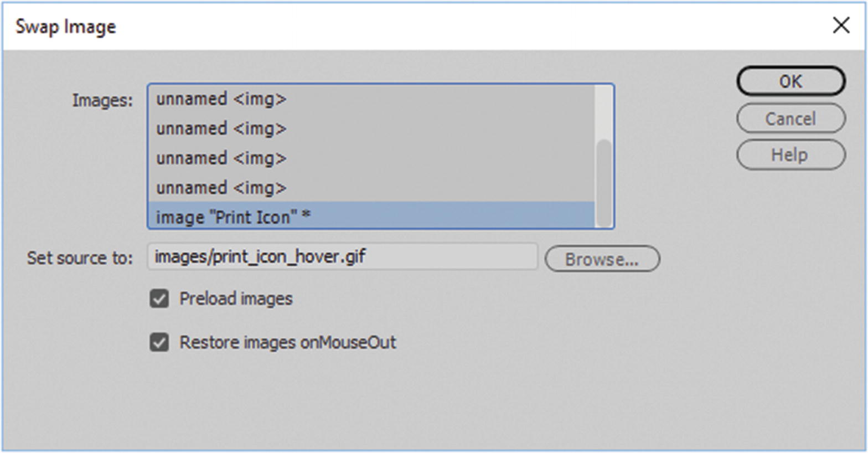Close the Swap Image window with the X
This screenshot has width=868, height=453.
click(841, 25)
